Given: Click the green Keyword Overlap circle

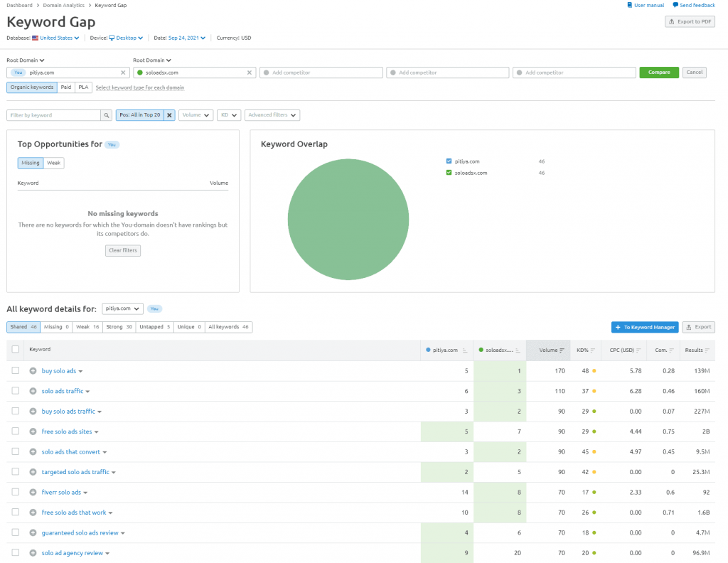Looking at the screenshot, I should pos(348,220).
